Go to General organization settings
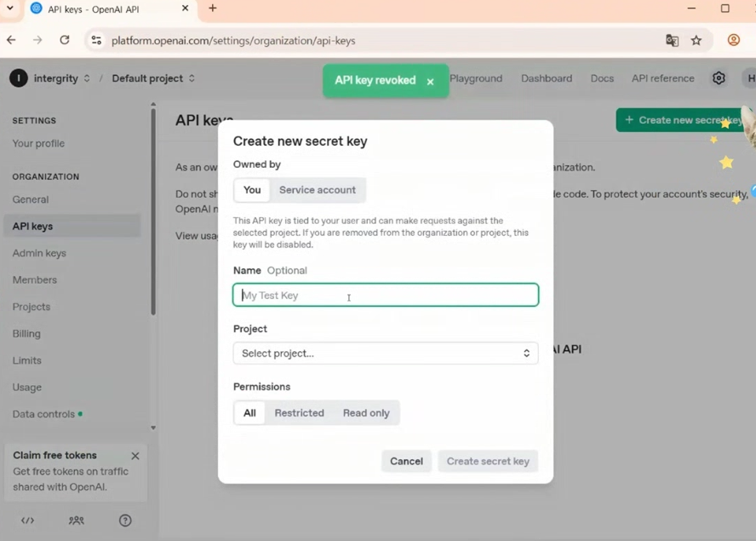 [x=31, y=199]
